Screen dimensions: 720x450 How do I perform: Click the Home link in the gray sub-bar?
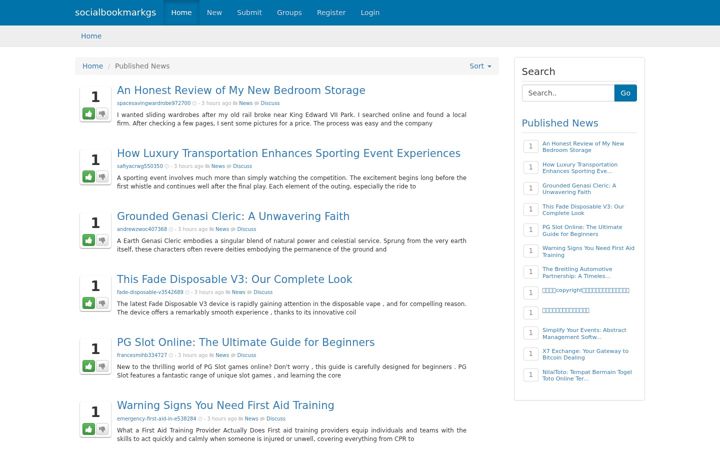pos(91,36)
